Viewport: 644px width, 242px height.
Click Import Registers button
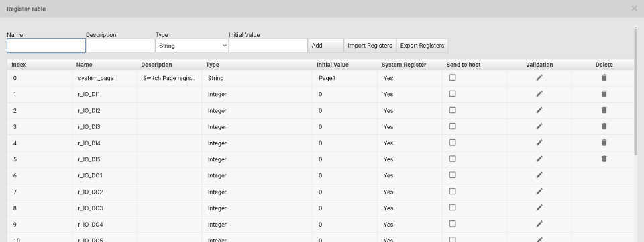(370, 46)
